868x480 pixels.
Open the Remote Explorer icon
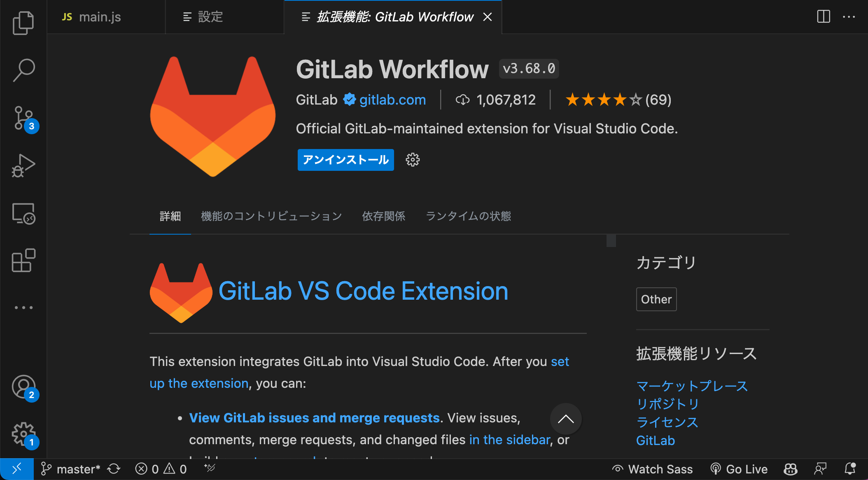click(x=23, y=214)
